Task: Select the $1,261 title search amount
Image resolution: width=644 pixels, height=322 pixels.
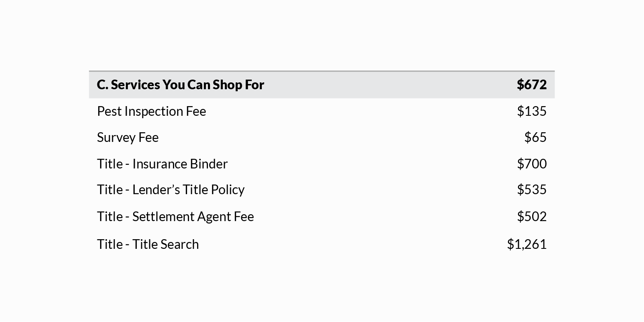Action: [x=527, y=244]
